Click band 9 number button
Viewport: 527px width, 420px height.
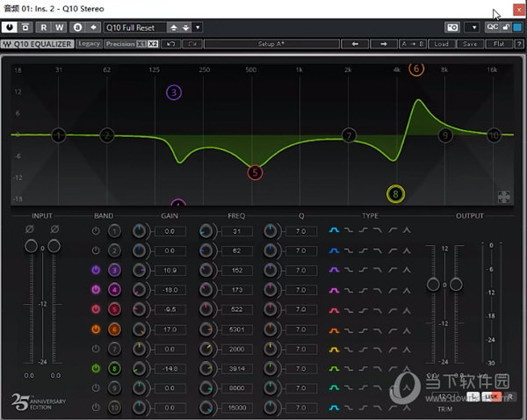pyautogui.click(x=114, y=388)
